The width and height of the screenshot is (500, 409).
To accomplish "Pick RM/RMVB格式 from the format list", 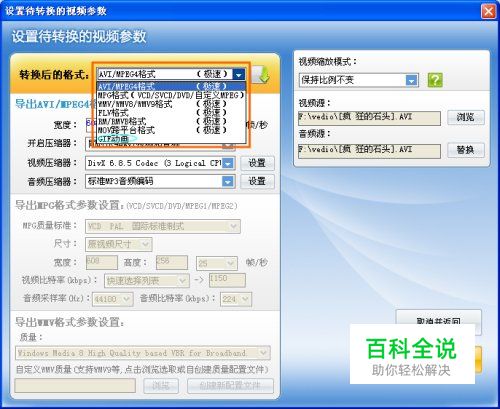I will click(171, 121).
